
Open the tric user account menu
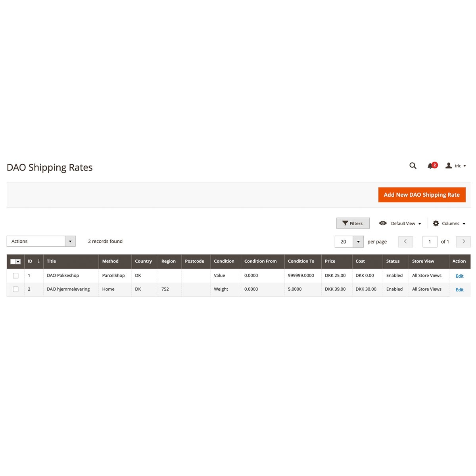[456, 166]
